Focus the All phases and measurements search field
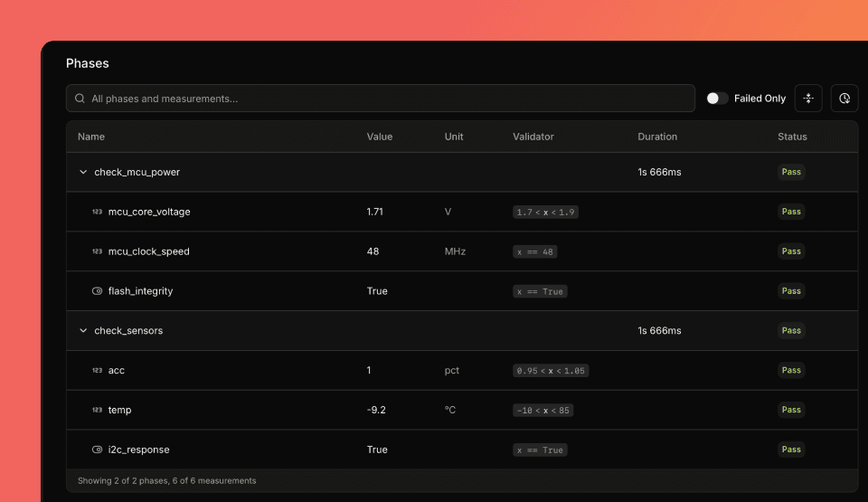Screen dimensions: 868x502 380,99
